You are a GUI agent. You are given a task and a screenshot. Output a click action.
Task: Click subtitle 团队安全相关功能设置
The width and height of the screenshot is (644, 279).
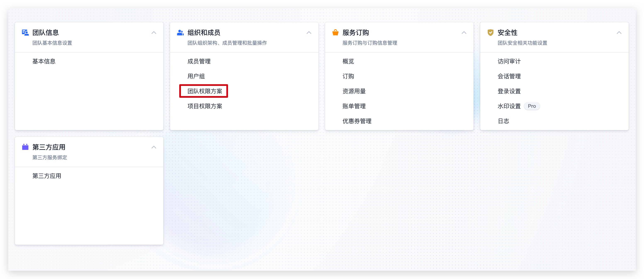coord(522,43)
